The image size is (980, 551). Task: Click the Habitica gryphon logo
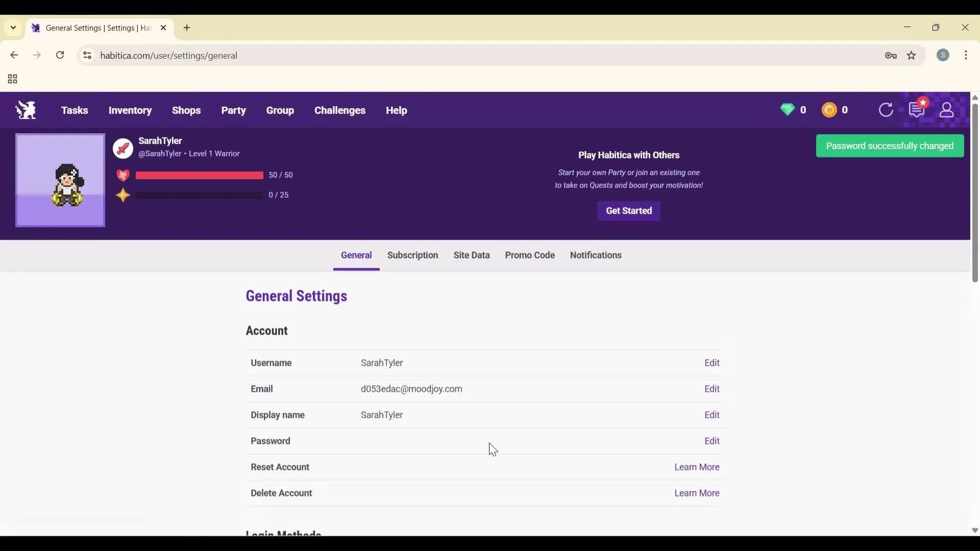26,110
